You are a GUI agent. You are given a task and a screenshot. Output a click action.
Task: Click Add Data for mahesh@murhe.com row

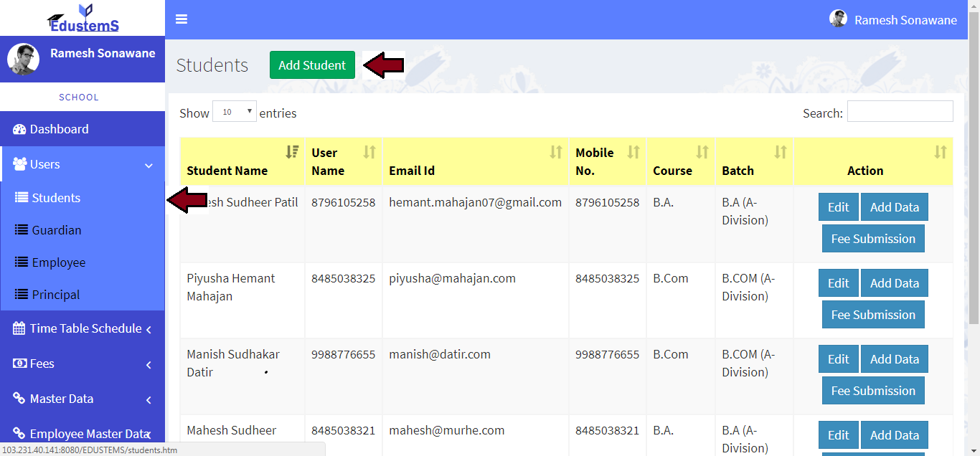click(895, 435)
